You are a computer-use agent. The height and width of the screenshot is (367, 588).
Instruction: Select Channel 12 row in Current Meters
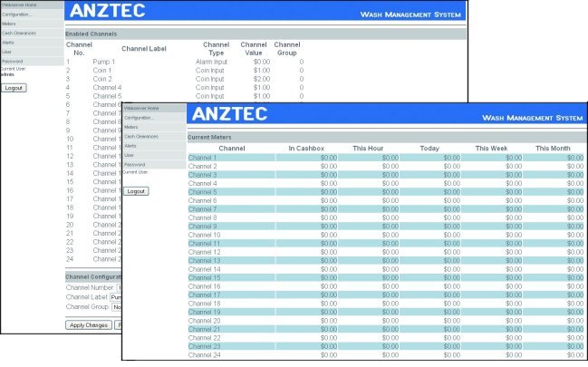pos(386,252)
